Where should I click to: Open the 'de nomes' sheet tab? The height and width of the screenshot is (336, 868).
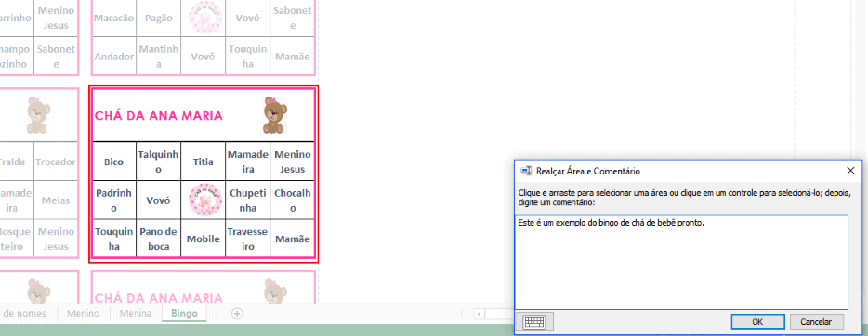tap(24, 314)
